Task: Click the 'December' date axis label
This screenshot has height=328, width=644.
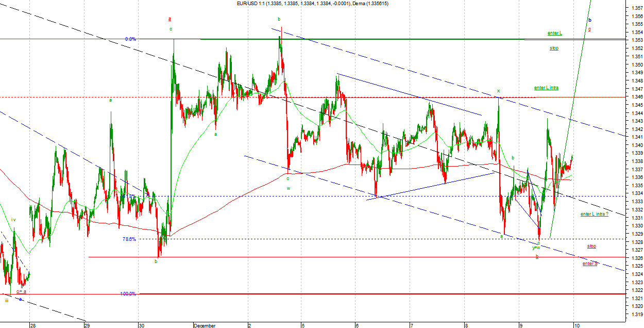Action: [x=204, y=325]
